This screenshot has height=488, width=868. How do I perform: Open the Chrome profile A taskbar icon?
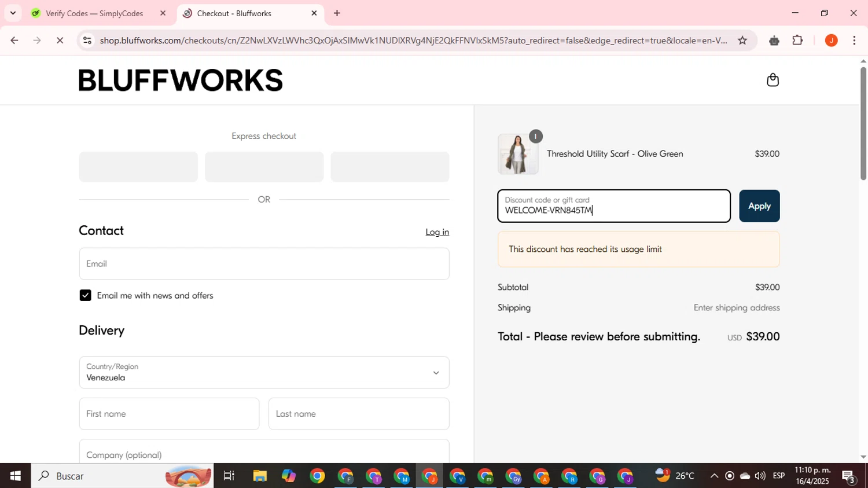542,476
